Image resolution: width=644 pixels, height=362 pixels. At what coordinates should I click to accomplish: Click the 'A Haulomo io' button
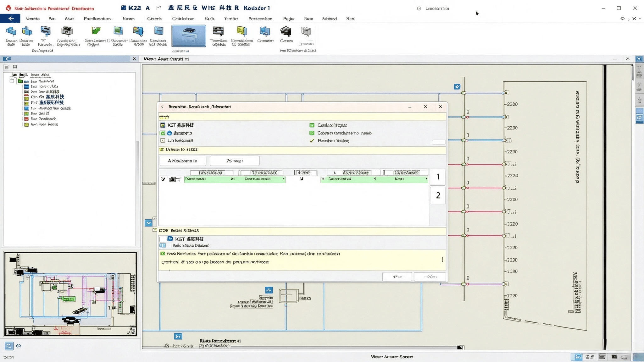coord(183,161)
